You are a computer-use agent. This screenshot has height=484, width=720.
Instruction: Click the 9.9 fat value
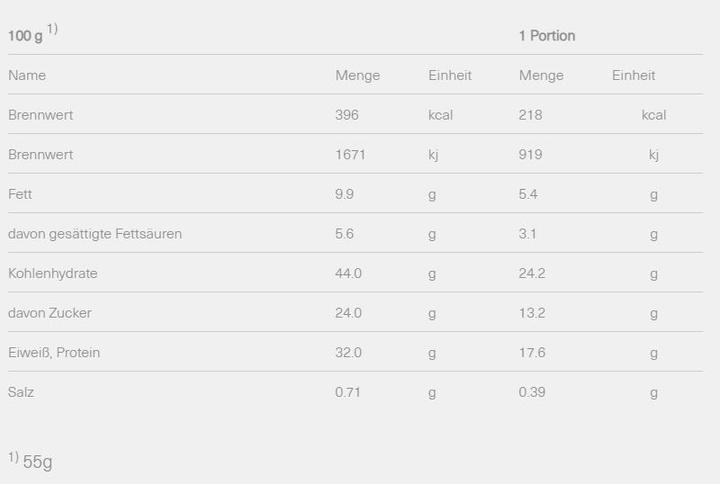tap(344, 194)
